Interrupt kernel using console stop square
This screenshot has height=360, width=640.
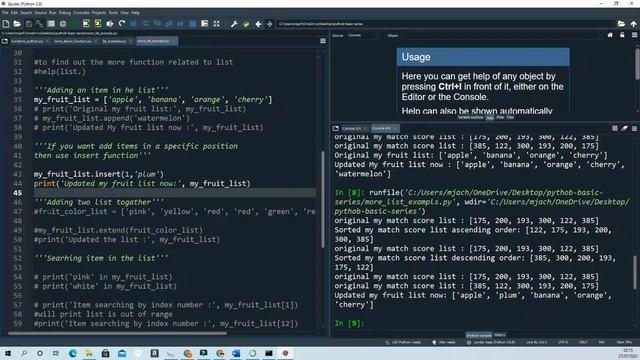coord(615,129)
